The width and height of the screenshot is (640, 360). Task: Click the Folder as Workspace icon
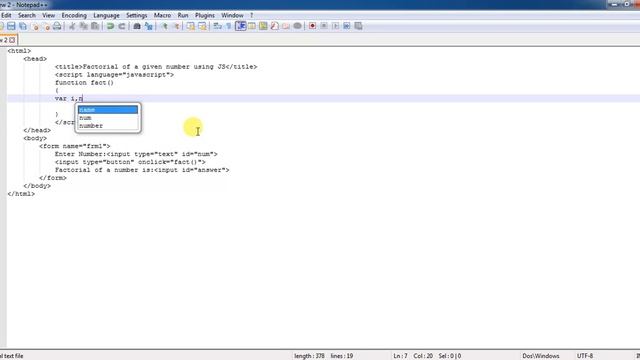(x=286, y=26)
